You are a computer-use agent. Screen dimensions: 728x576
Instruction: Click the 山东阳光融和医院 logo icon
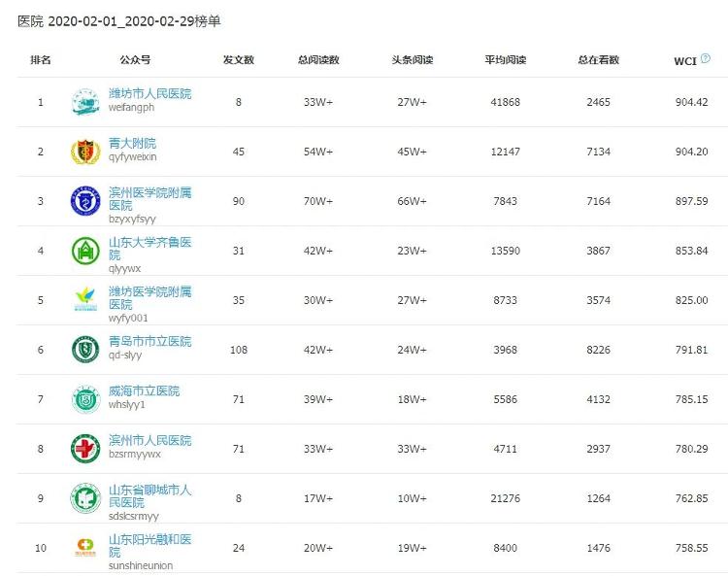(85, 548)
